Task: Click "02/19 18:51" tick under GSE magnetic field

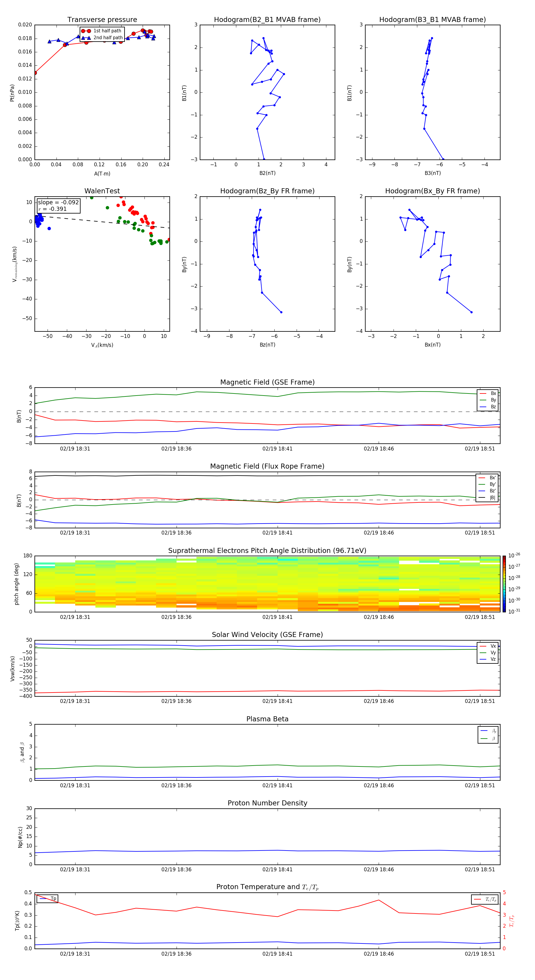Action: tap(480, 448)
